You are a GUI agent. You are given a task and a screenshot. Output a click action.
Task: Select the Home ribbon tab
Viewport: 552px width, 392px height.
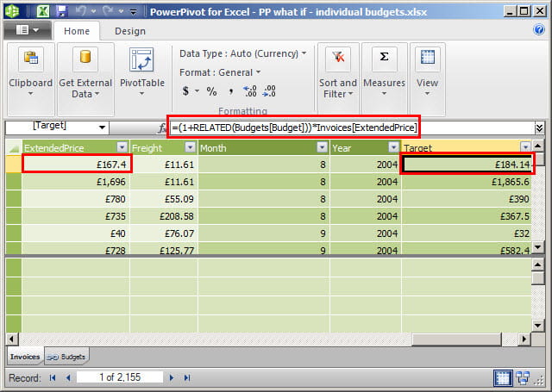pyautogui.click(x=77, y=31)
